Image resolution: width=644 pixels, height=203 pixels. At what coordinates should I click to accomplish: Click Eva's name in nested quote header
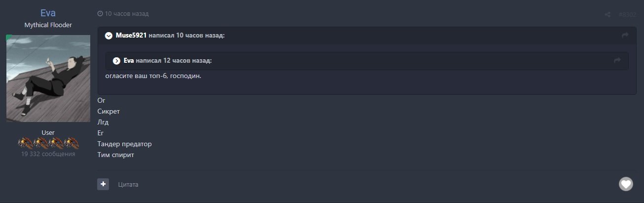pyautogui.click(x=129, y=61)
